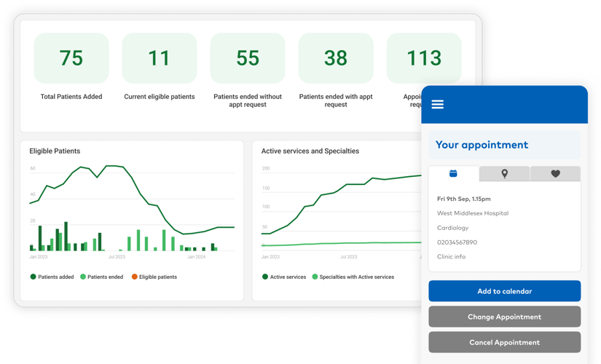Toggle the Patients added legend dot
This screenshot has height=364, width=601.
[x=33, y=277]
